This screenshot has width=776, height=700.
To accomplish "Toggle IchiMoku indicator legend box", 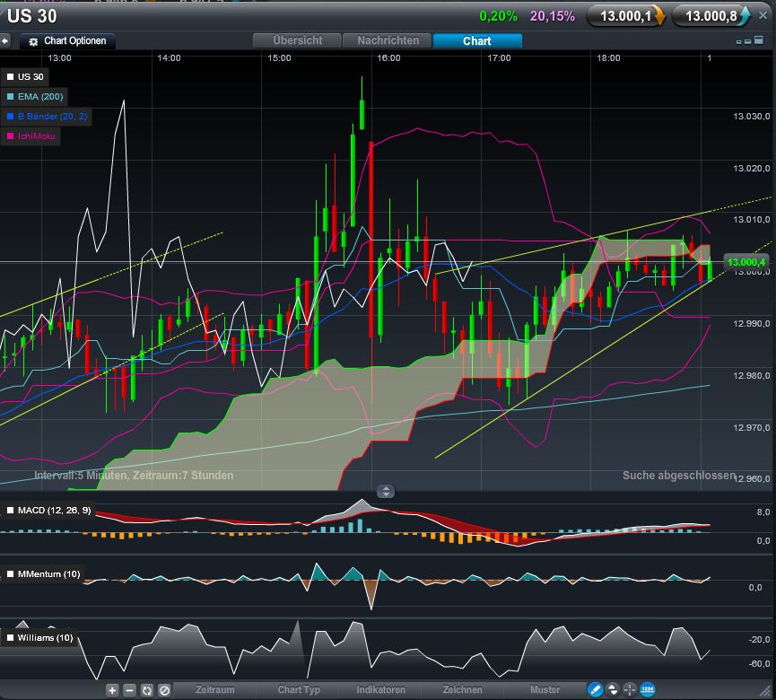I will [10, 136].
